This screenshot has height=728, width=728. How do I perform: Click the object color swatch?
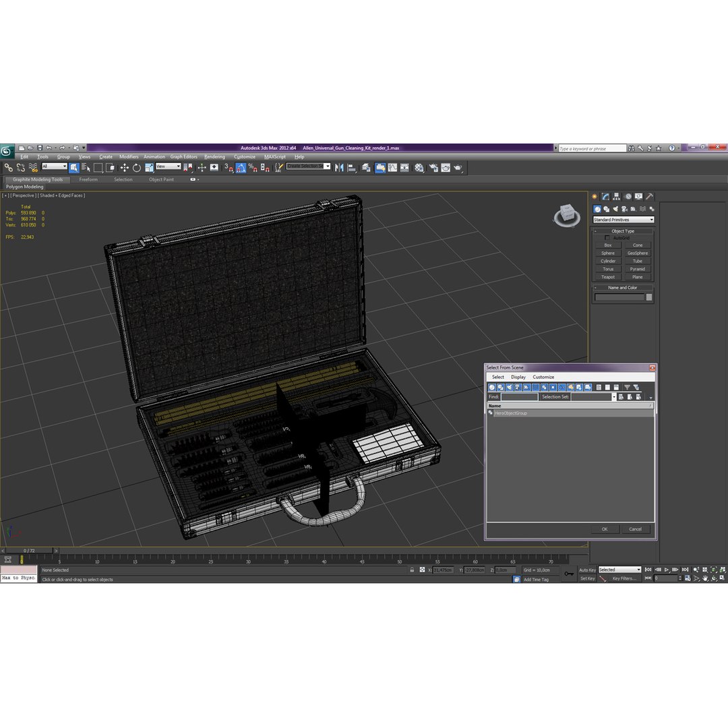[648, 297]
